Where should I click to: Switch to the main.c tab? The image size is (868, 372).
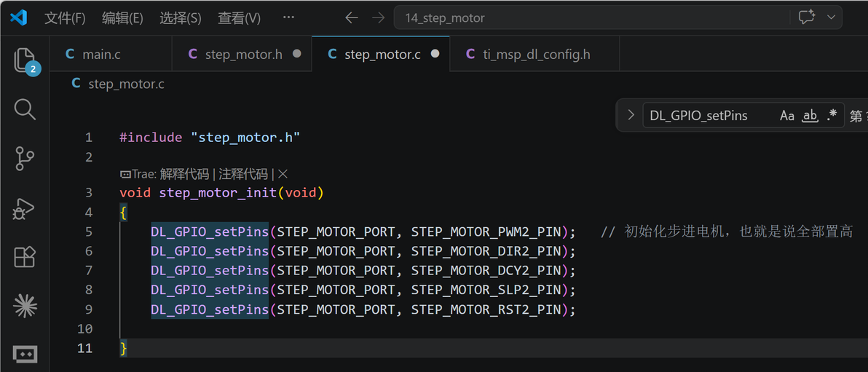point(111,55)
